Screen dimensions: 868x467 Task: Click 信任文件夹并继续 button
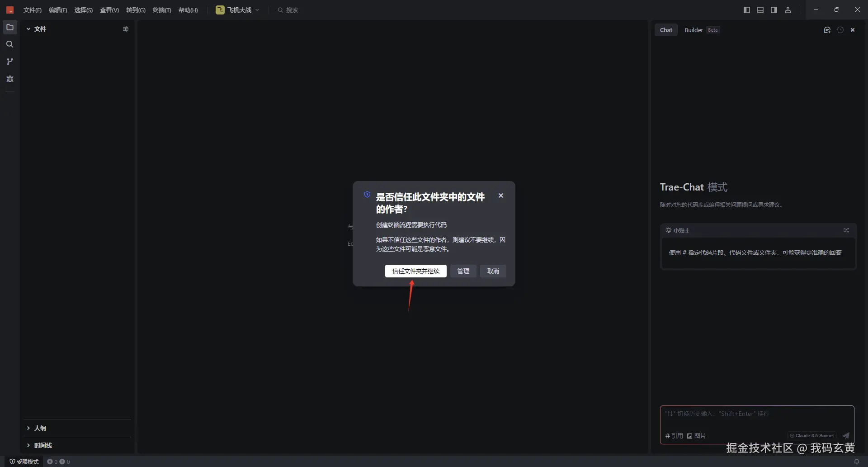click(416, 271)
